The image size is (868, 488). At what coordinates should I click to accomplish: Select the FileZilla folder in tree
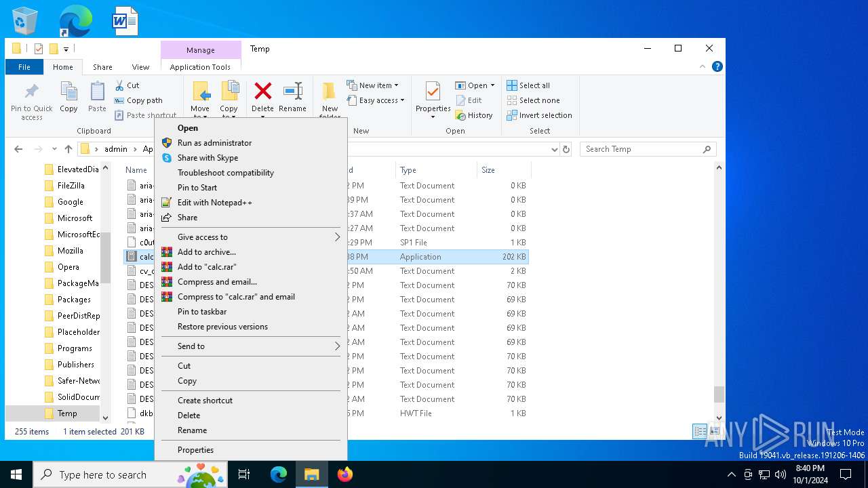pyautogui.click(x=71, y=186)
